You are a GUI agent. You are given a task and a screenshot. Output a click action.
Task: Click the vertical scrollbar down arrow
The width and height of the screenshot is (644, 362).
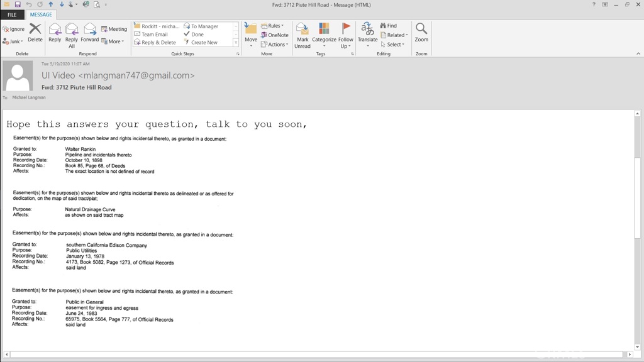click(x=637, y=347)
